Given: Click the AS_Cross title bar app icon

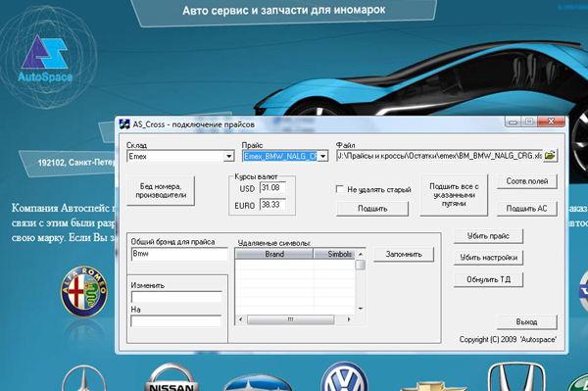Looking at the screenshot, I should click(124, 123).
